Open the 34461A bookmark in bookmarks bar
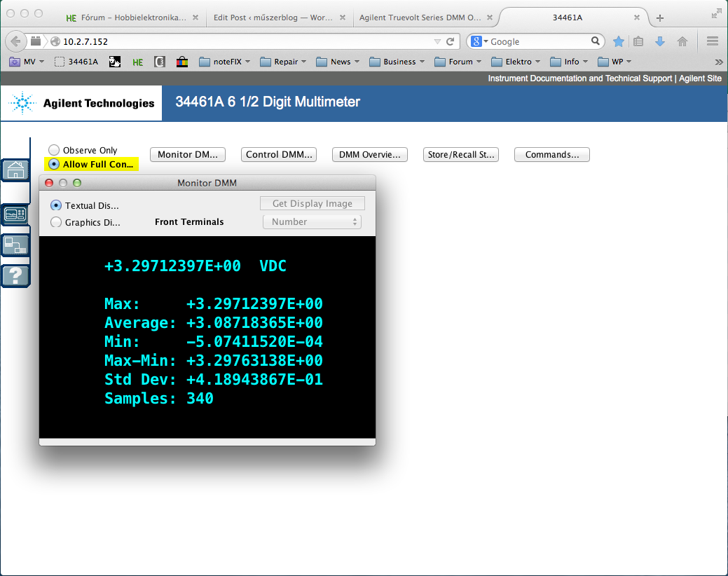728x576 pixels. [x=76, y=62]
